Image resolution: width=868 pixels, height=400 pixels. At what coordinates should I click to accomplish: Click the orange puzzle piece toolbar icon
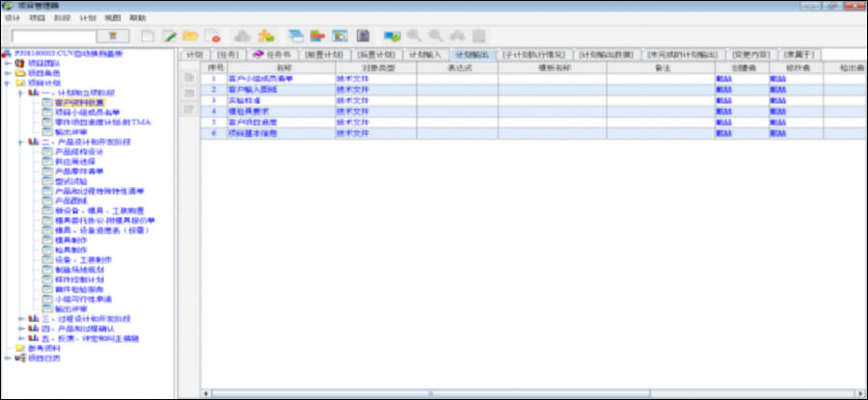[266, 36]
